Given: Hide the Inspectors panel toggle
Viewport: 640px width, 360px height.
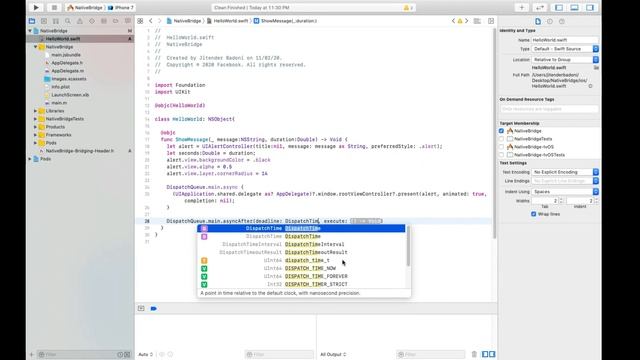Looking at the screenshot, I should coord(590,7).
